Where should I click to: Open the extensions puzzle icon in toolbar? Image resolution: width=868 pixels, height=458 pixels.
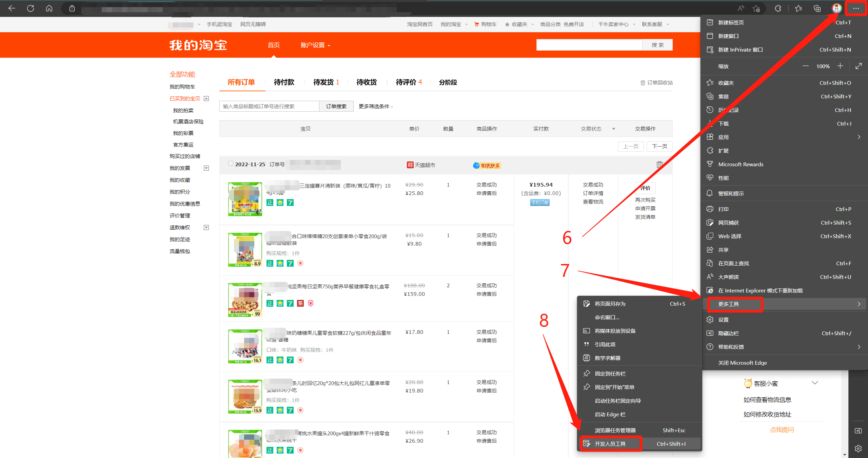coord(778,8)
